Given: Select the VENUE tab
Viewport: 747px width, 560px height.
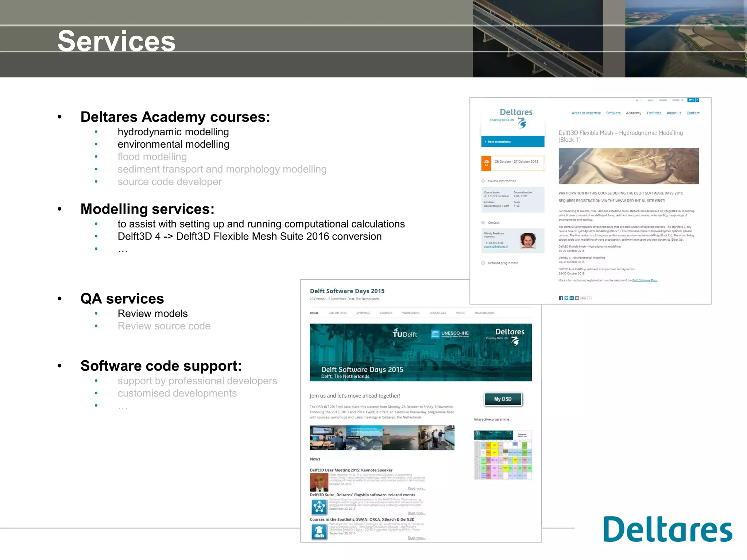Looking at the screenshot, I should pos(461,313).
